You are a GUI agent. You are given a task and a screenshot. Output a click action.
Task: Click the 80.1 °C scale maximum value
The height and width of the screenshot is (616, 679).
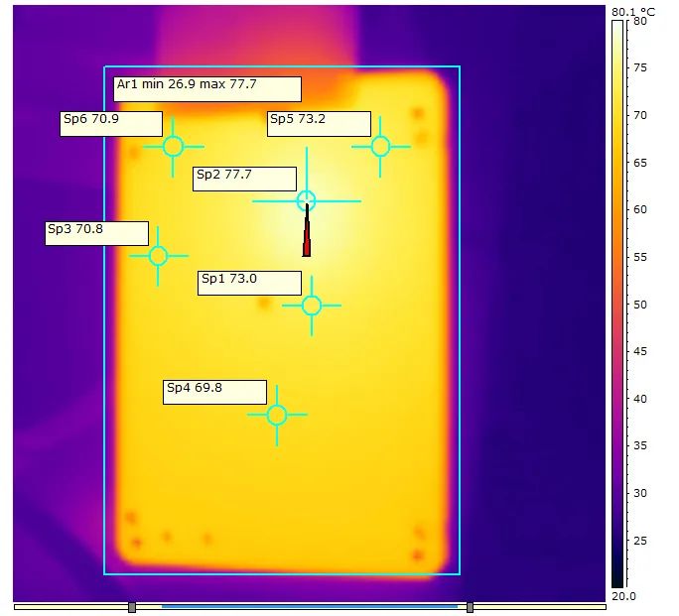pos(633,11)
